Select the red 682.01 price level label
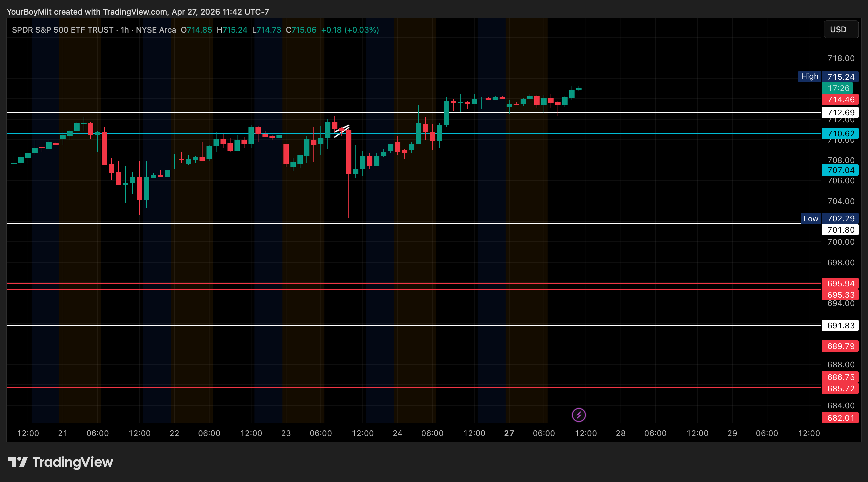This screenshot has width=868, height=482. coord(840,418)
